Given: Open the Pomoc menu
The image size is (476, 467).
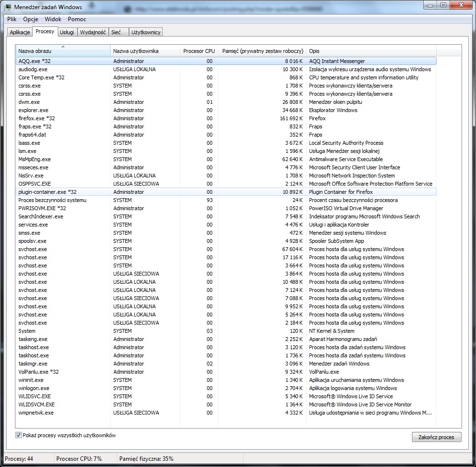Looking at the screenshot, I should (x=77, y=19).
